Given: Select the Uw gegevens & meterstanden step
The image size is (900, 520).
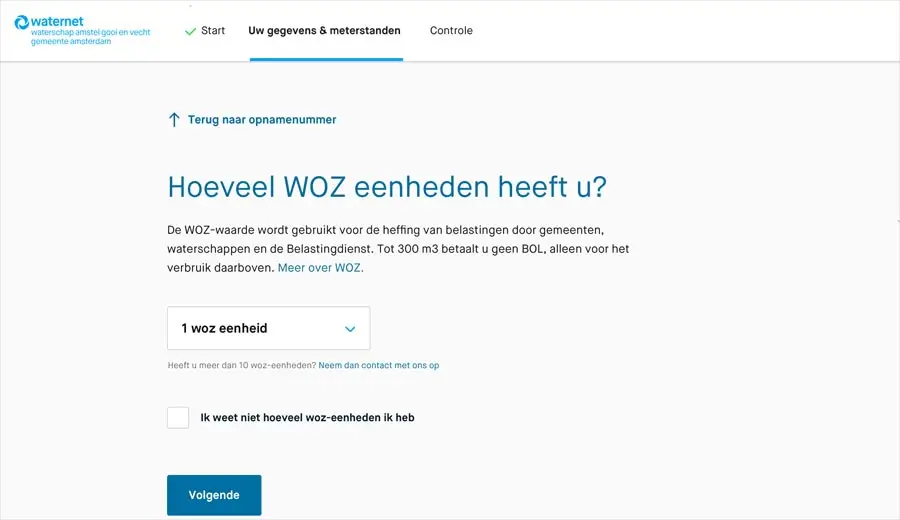Looking at the screenshot, I should pyautogui.click(x=324, y=30).
